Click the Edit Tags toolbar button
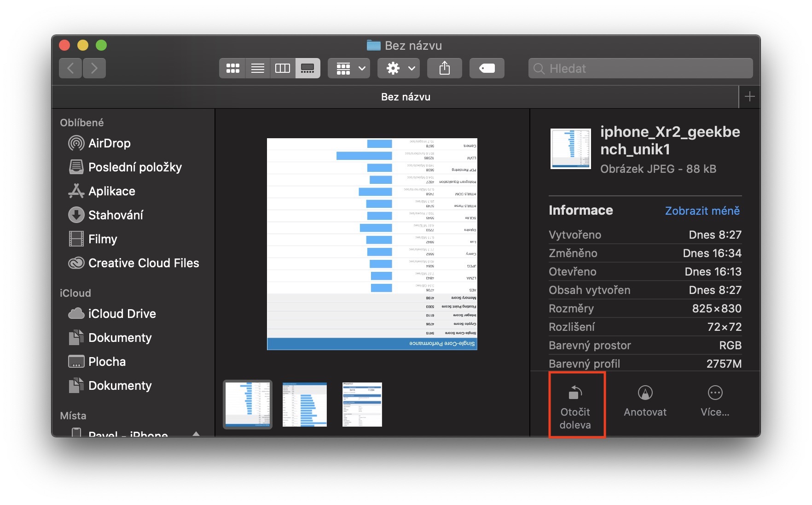The image size is (812, 505). coord(487,68)
